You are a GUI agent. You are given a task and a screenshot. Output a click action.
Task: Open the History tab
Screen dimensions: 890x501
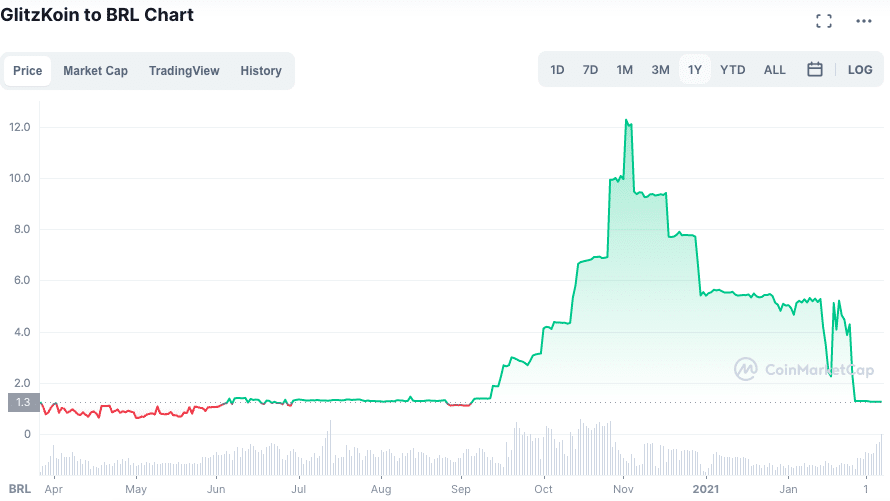[x=261, y=71]
